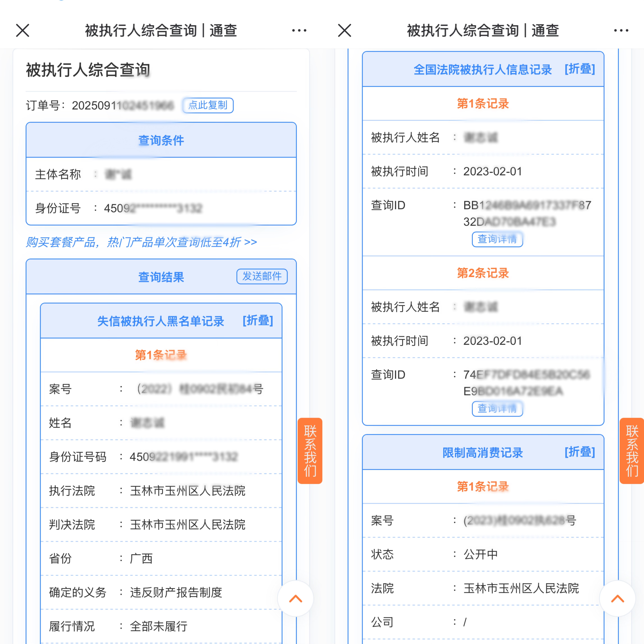
Task: Tap right scroll-to-top arrow button
Action: point(617,599)
